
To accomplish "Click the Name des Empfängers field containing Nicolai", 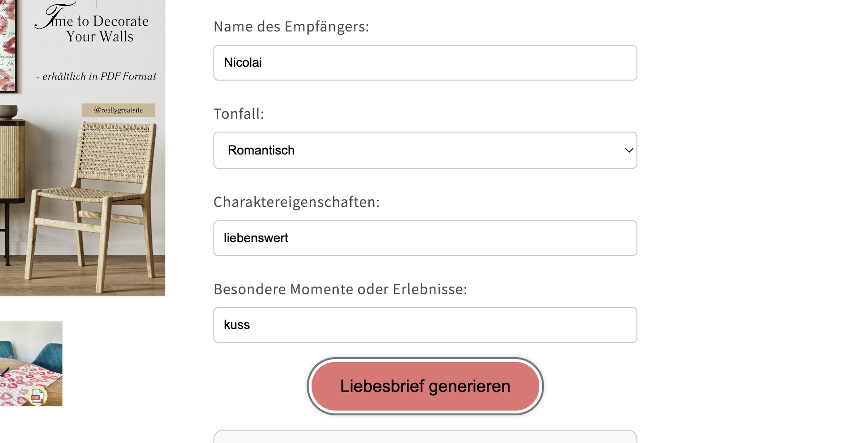I will [x=425, y=62].
